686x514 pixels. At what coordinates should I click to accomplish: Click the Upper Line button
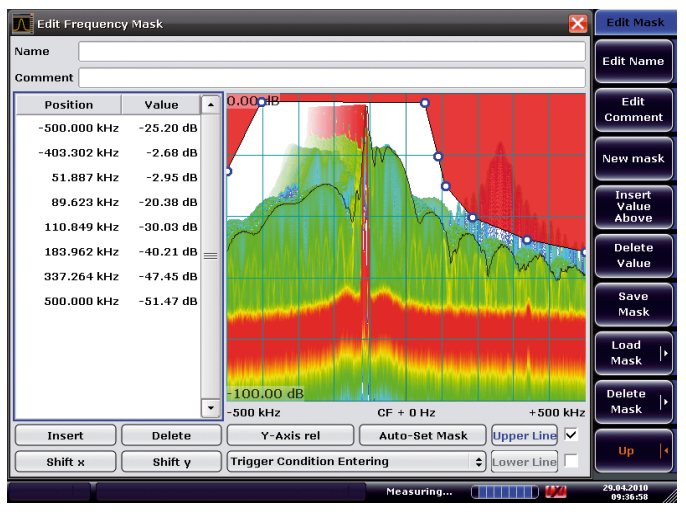pos(525,436)
